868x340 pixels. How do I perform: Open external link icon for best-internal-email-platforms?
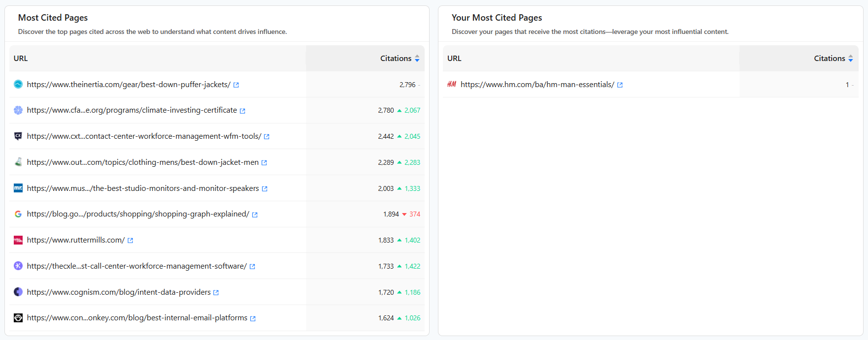click(253, 318)
